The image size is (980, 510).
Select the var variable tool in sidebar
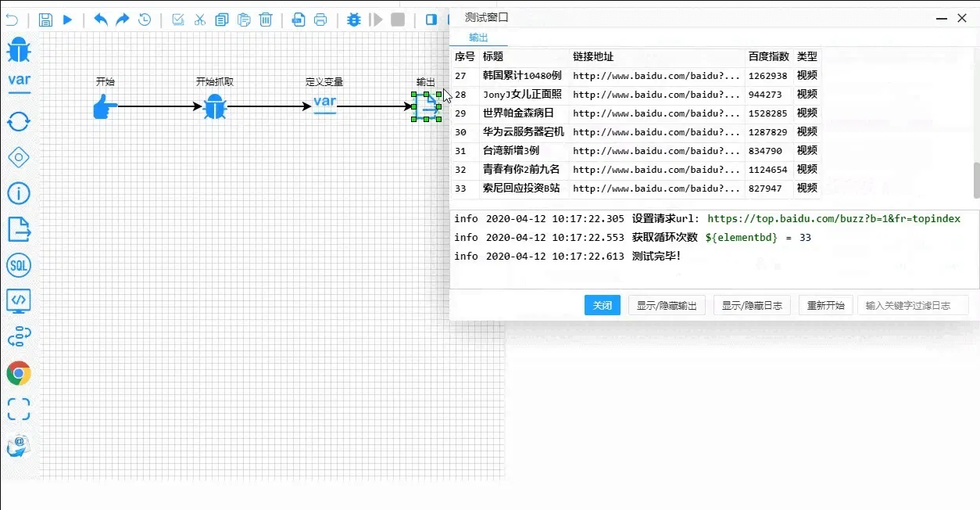pyautogui.click(x=19, y=83)
